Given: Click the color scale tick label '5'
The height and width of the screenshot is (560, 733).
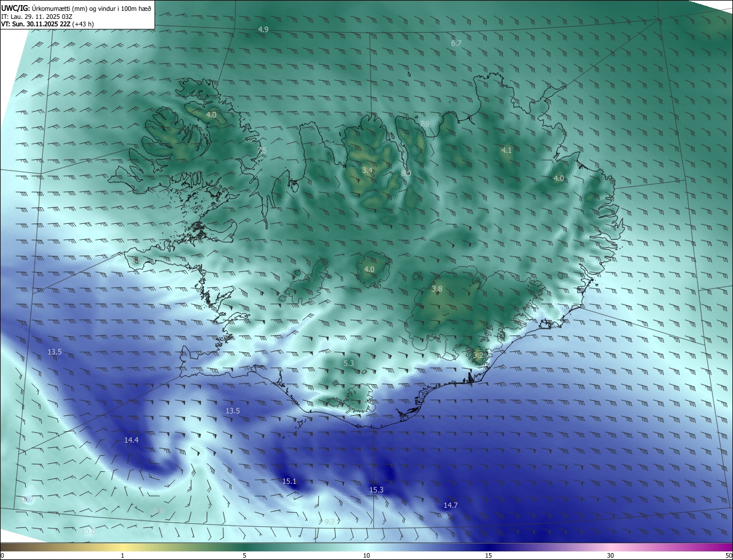Looking at the screenshot, I should click(x=245, y=555).
